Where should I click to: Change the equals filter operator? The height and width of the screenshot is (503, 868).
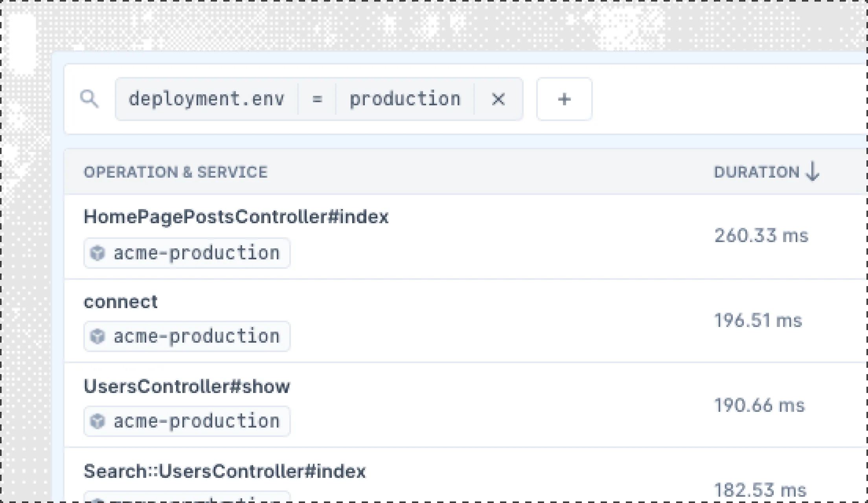tap(317, 99)
